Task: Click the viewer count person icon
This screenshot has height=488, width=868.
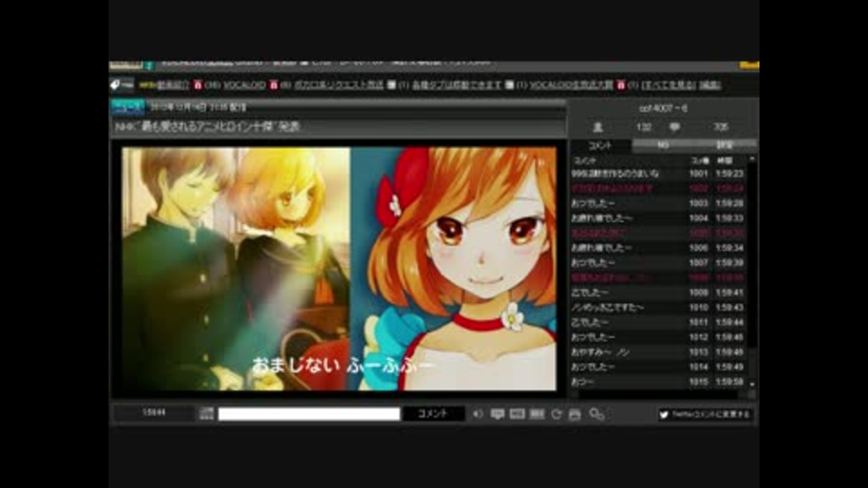Action: (598, 127)
